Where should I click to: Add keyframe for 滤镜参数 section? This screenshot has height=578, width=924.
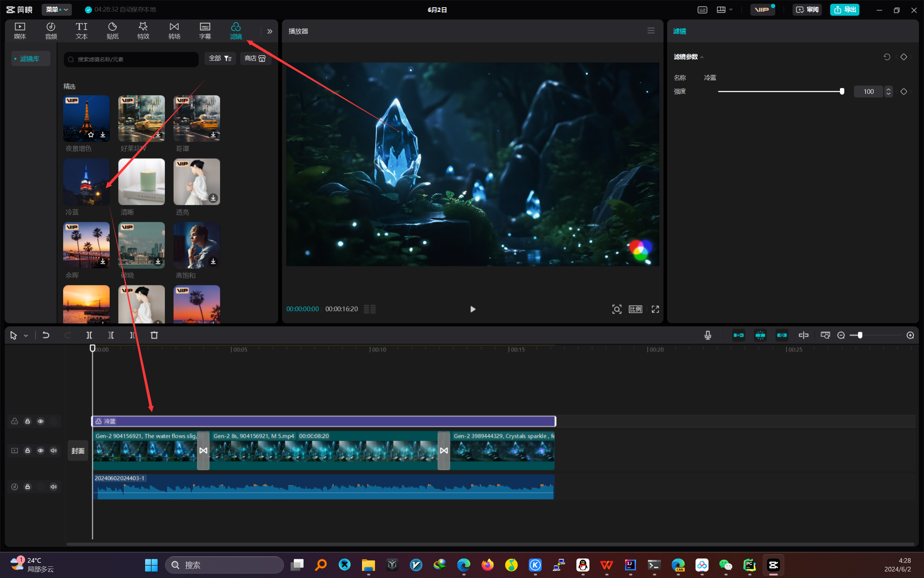(904, 57)
